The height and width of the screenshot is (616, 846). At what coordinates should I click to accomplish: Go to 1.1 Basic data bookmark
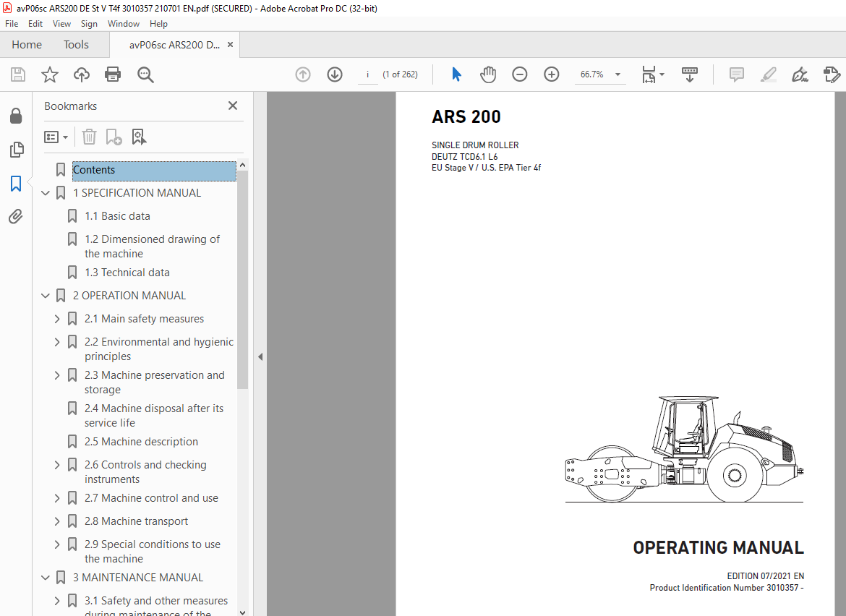click(118, 216)
